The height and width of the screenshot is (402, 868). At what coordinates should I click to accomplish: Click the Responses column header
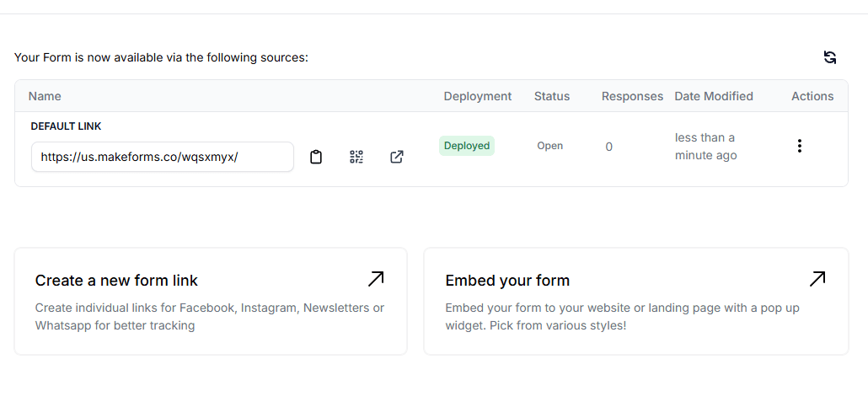632,96
